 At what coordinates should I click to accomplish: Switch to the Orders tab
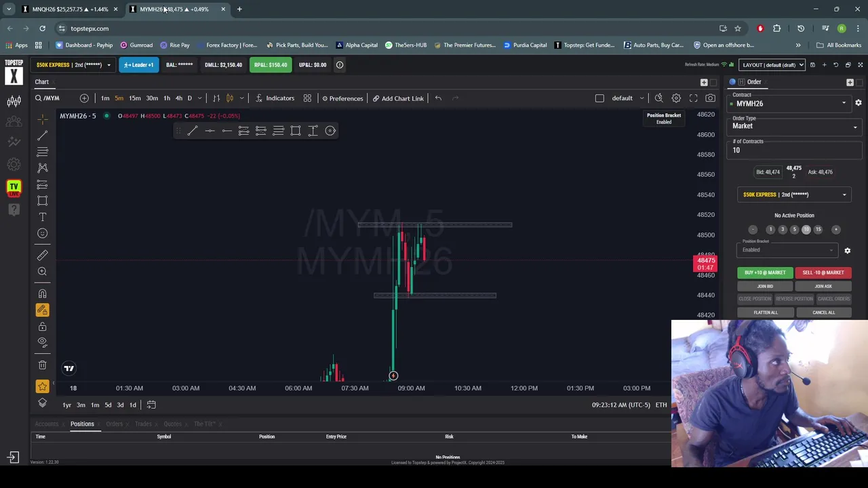[x=114, y=424]
